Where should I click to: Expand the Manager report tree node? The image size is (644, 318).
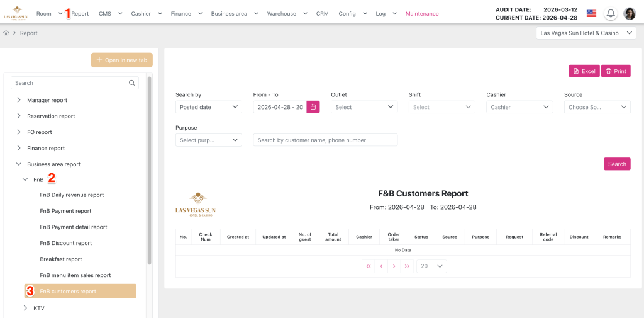tap(19, 100)
